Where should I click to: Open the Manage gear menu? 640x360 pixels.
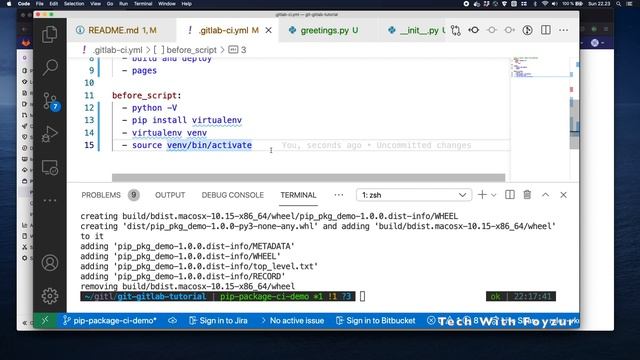click(50, 296)
